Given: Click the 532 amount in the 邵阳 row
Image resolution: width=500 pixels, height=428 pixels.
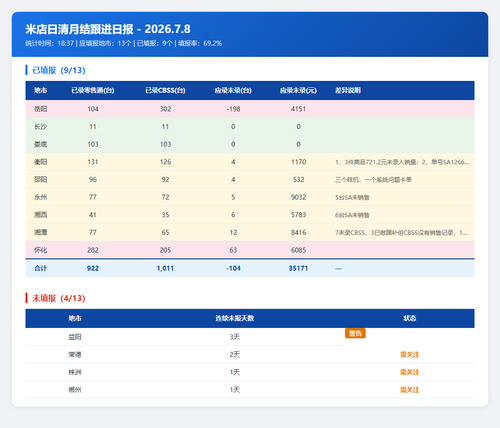Looking at the screenshot, I should [x=298, y=180].
